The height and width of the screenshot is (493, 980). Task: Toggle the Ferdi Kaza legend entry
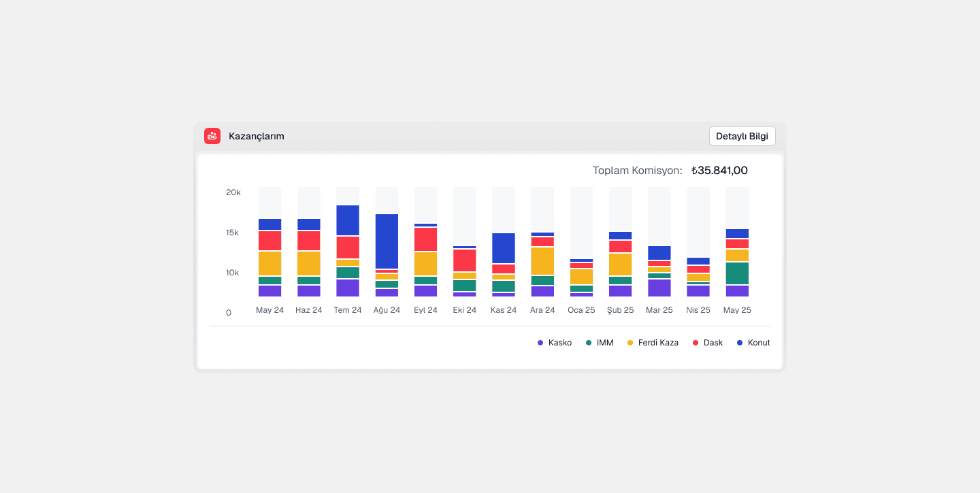[653, 343]
